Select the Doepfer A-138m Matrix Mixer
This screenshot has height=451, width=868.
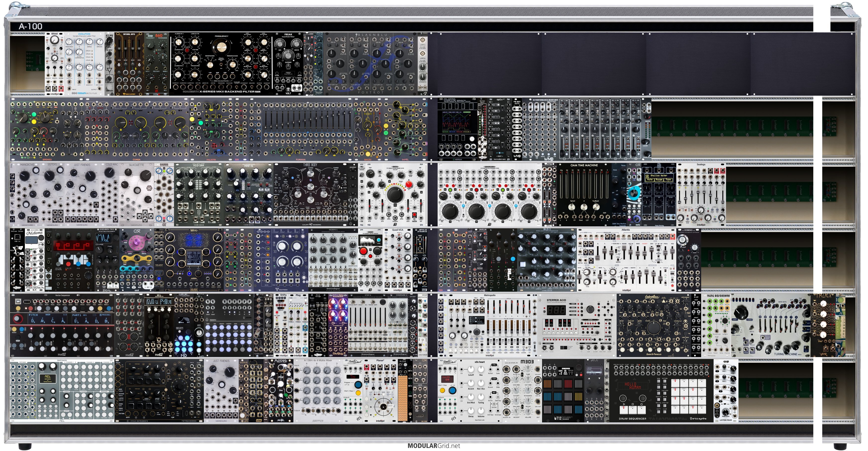(x=318, y=391)
